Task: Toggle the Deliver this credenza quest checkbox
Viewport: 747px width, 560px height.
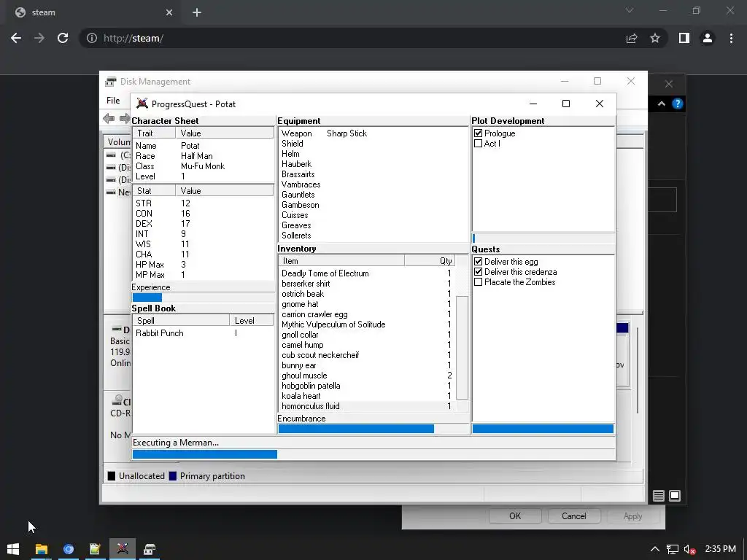Action: click(479, 272)
